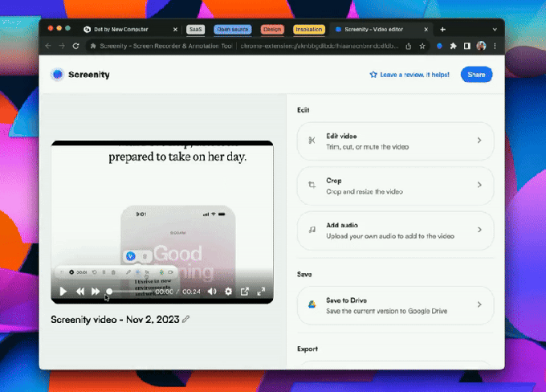Click the video seek bar handle
The image size is (546, 392).
point(109,292)
